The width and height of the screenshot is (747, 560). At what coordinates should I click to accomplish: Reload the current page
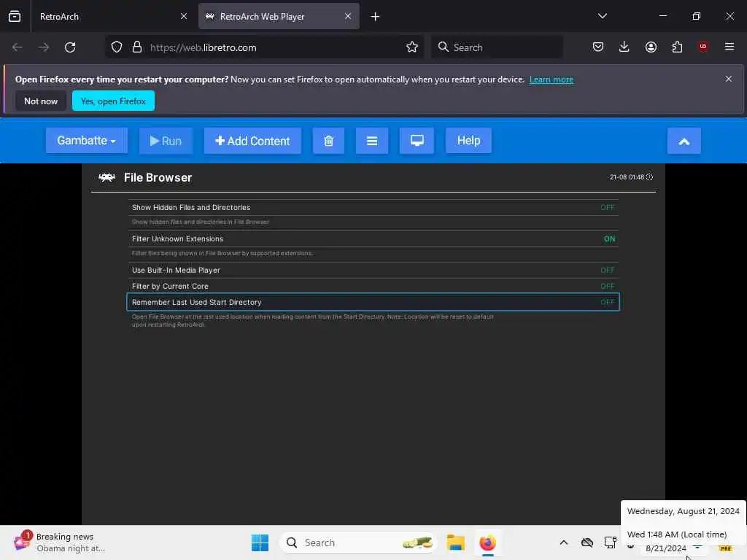[x=70, y=47]
